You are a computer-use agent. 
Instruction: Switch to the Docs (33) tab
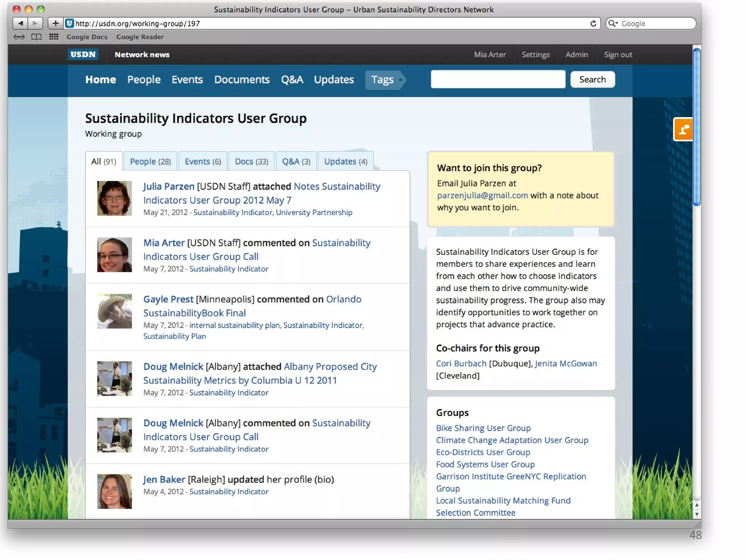pos(251,162)
